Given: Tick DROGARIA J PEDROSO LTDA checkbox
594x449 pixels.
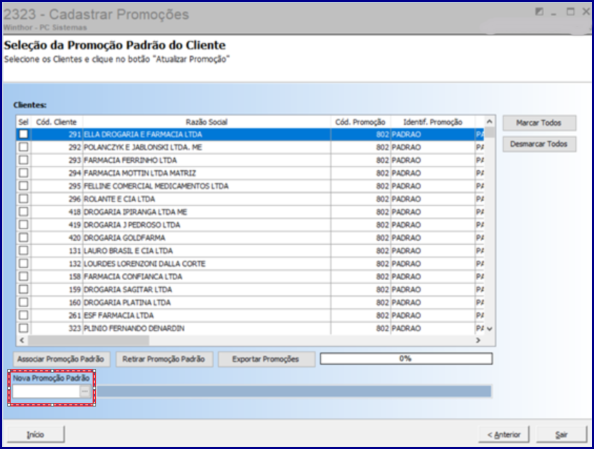Looking at the screenshot, I should pyautogui.click(x=23, y=225).
